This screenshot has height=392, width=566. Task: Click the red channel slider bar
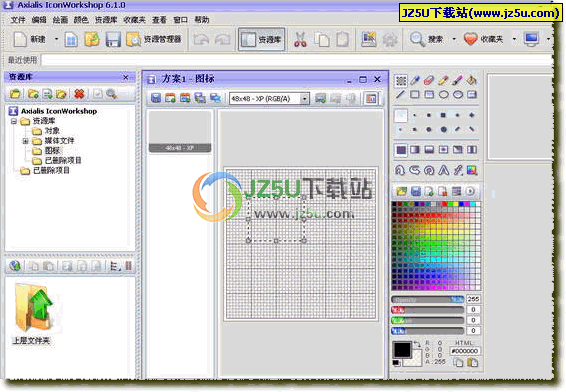click(x=428, y=310)
